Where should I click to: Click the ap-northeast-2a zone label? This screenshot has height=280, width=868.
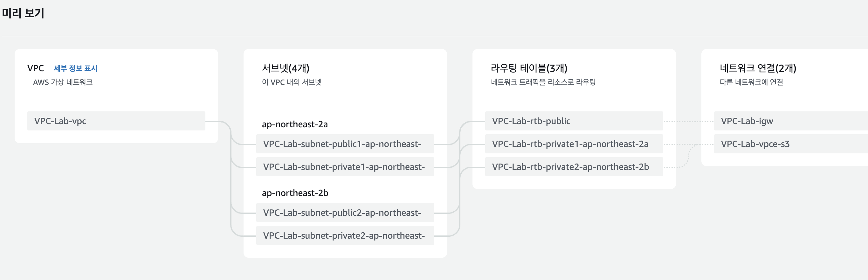(294, 124)
